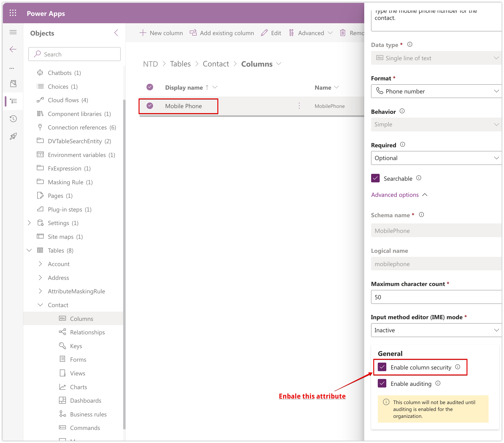Open Mobile Phone row more options dots
This screenshot has height=443, width=504.
coord(299,106)
